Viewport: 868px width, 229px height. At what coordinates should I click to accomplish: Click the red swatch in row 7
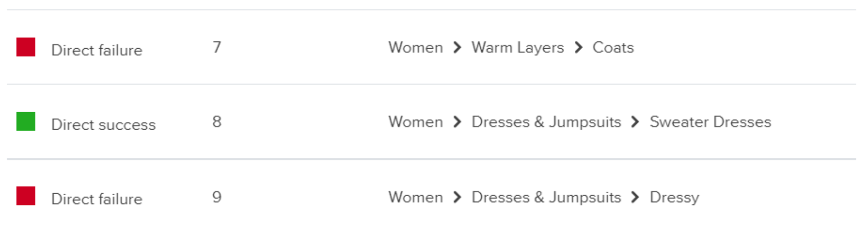click(x=26, y=47)
